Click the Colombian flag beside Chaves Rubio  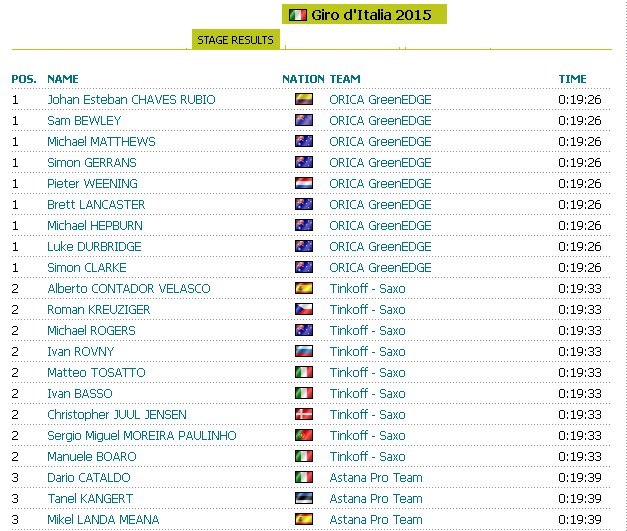pyautogui.click(x=304, y=99)
